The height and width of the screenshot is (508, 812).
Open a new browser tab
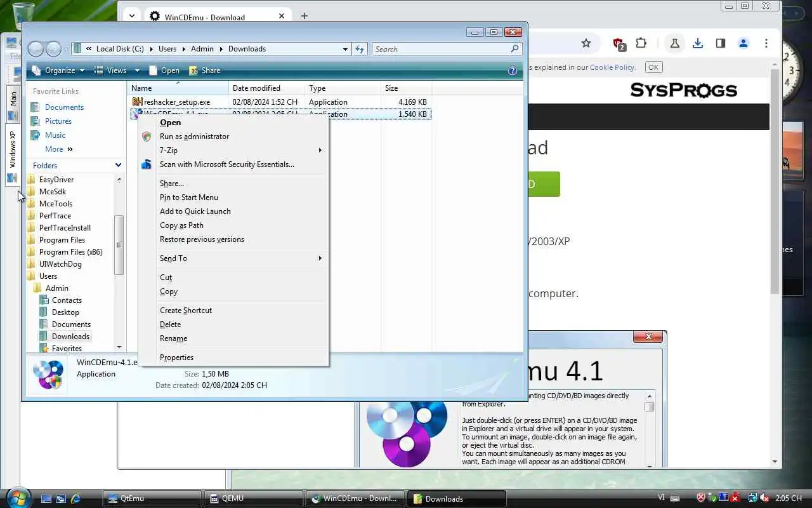coord(304,16)
